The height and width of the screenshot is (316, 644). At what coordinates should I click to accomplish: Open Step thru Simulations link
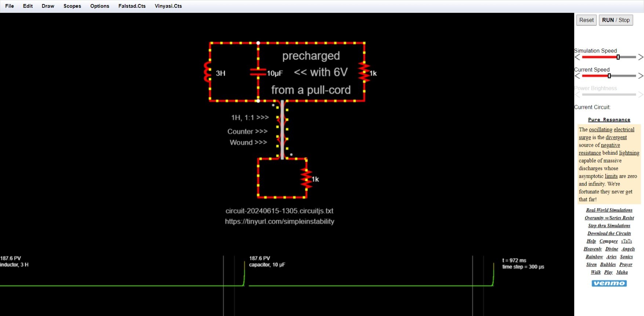click(609, 226)
